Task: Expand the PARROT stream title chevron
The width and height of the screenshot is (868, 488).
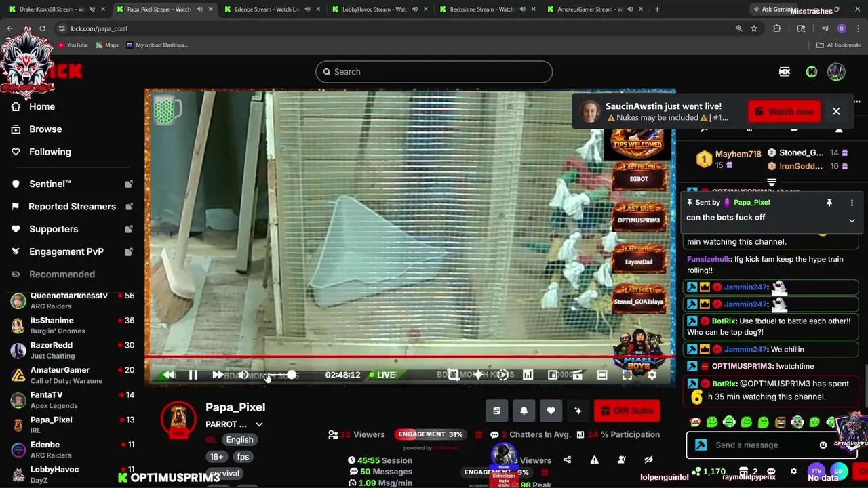Action: pos(259,424)
